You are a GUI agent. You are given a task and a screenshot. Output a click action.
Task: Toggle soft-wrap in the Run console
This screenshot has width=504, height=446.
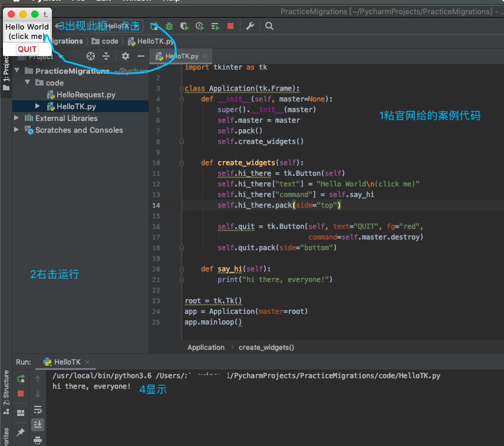38,409
